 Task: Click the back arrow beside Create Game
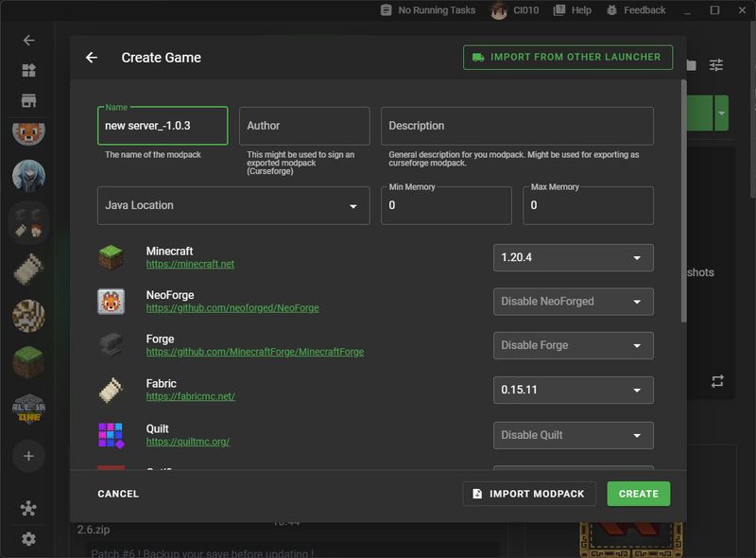pos(92,58)
